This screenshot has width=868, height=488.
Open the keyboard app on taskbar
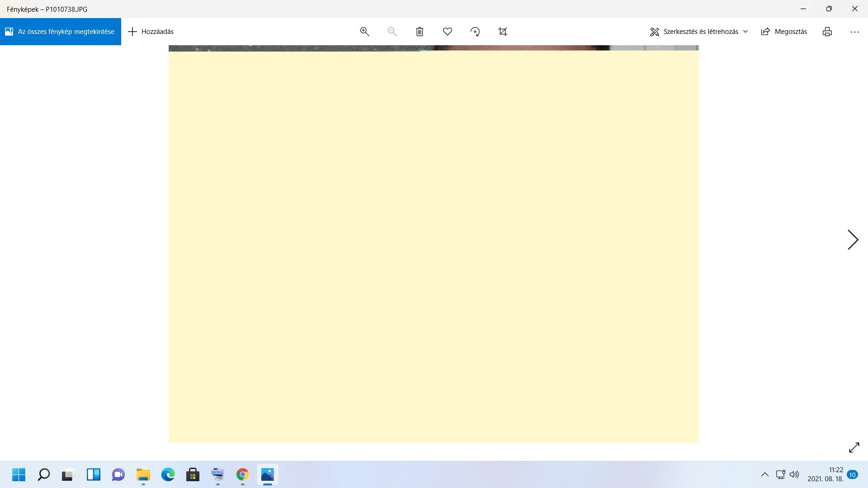point(217,475)
